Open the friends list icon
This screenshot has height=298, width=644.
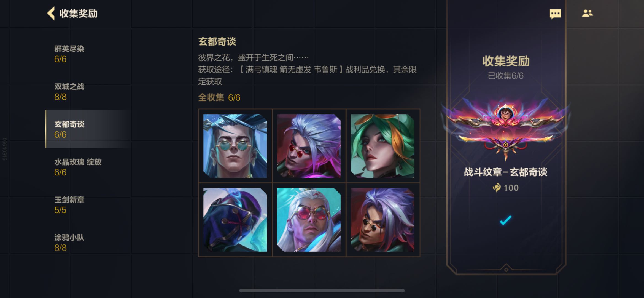tap(587, 13)
